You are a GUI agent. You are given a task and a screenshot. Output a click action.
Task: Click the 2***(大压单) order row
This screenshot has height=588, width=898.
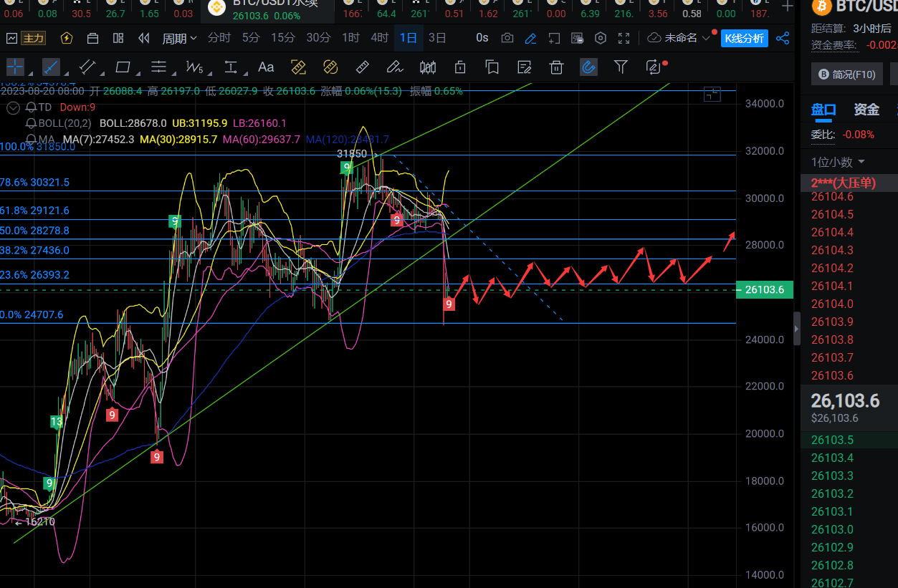point(849,183)
